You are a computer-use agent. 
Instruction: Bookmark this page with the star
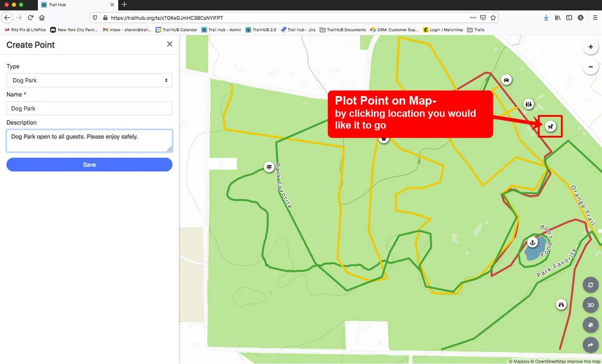tap(493, 18)
